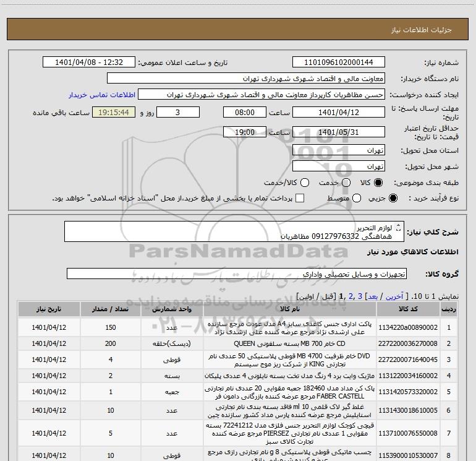Open results page 2

click(351, 296)
